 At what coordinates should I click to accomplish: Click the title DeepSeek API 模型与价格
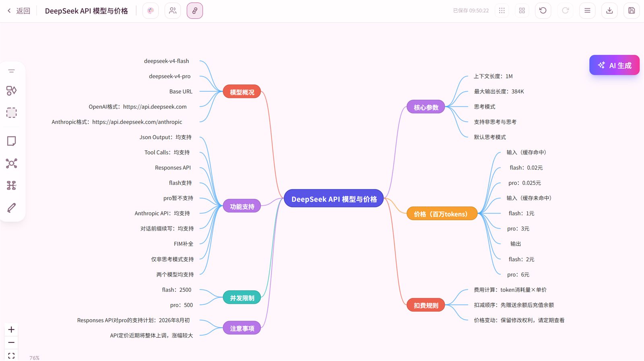[x=87, y=11]
